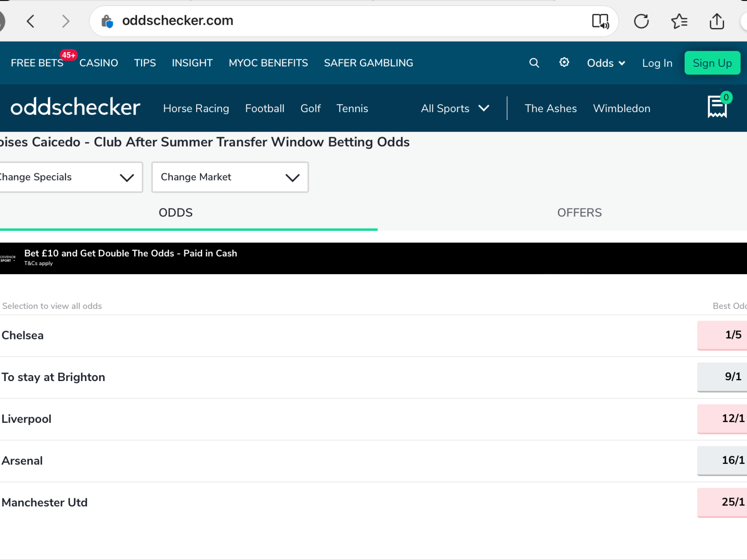
Task: Open settings gear in top bar
Action: [x=564, y=62]
